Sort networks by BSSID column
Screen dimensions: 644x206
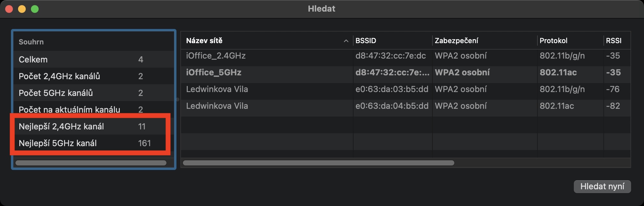[x=366, y=41]
